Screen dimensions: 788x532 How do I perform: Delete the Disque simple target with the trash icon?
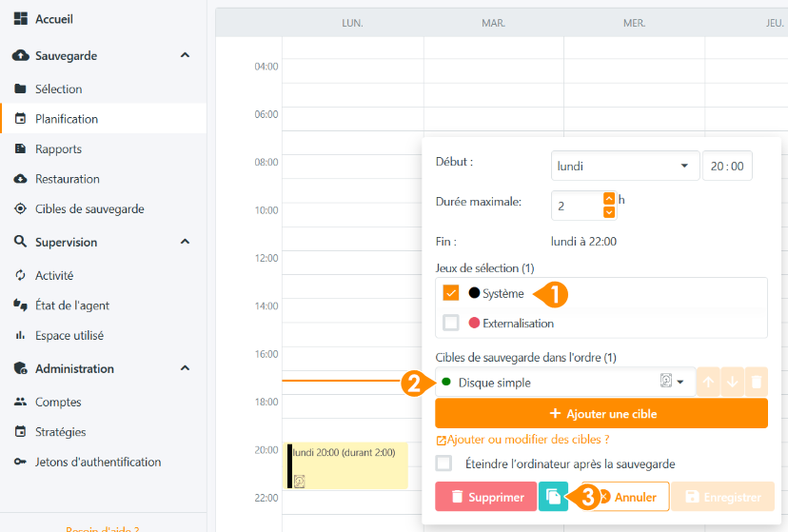point(757,382)
